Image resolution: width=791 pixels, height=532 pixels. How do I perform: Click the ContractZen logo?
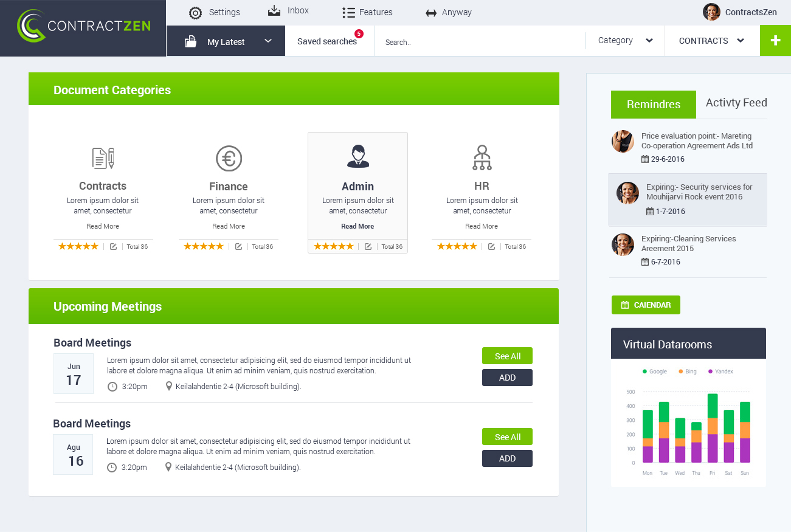[x=83, y=26]
